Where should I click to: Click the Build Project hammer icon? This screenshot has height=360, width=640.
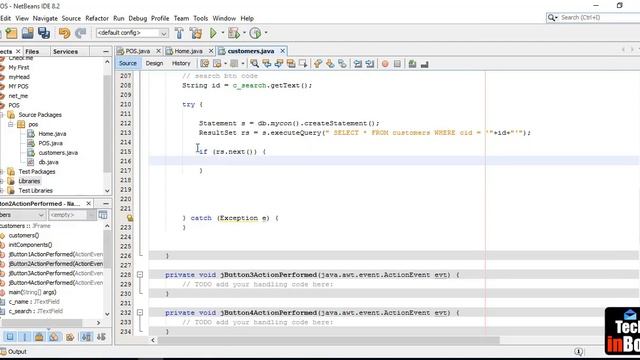pos(179,33)
